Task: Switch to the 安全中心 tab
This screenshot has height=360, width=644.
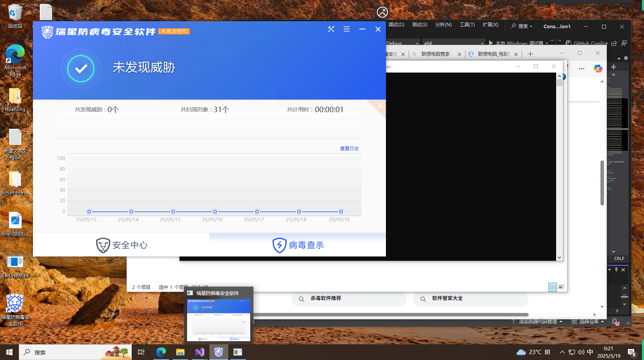Action: click(122, 245)
